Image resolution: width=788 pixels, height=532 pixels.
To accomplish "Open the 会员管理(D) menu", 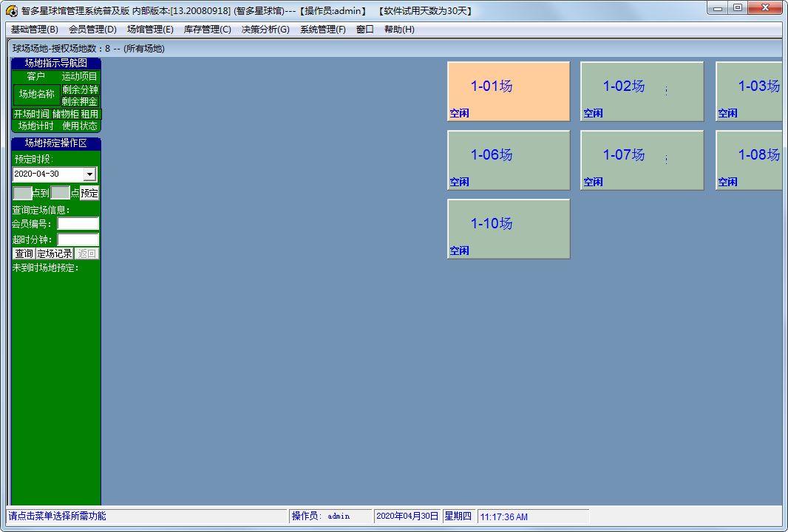I will [x=92, y=30].
